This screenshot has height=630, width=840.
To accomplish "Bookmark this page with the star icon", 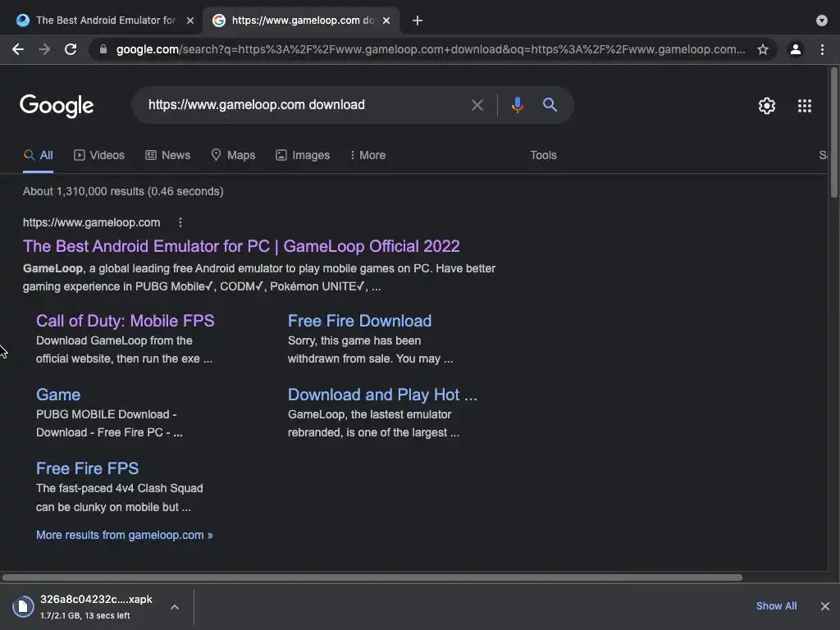I will coord(763,49).
